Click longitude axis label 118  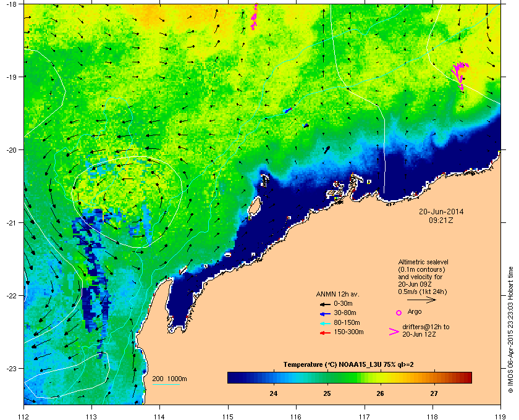coord(432,416)
